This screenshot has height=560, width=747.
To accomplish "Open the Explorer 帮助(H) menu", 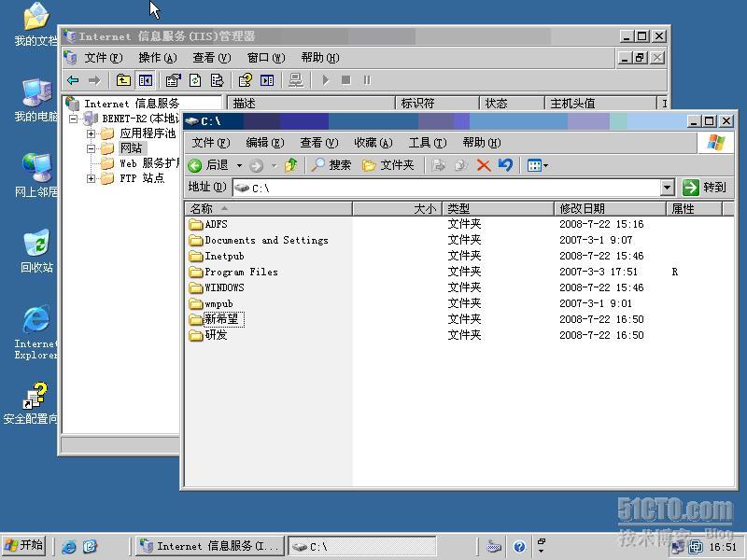I will click(x=482, y=143).
